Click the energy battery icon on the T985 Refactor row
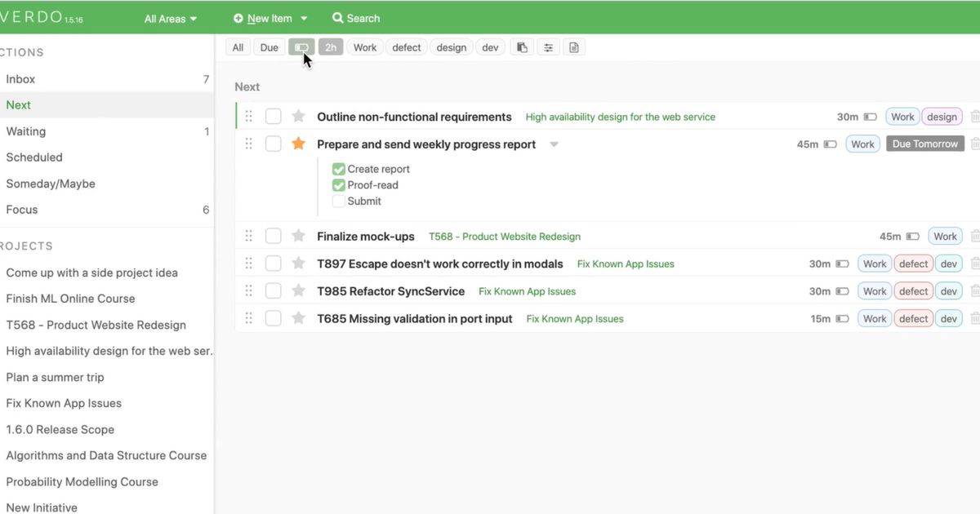 tap(842, 291)
